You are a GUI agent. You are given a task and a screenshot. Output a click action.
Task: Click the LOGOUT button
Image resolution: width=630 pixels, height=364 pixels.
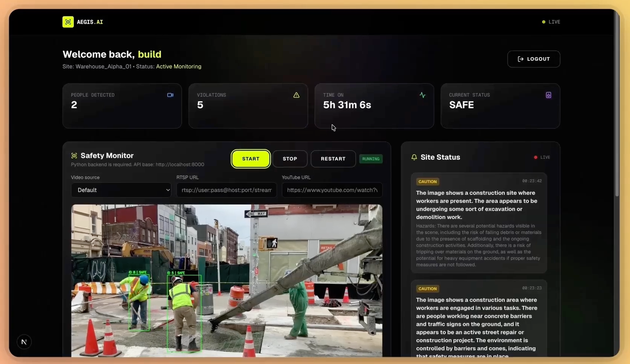(x=534, y=59)
